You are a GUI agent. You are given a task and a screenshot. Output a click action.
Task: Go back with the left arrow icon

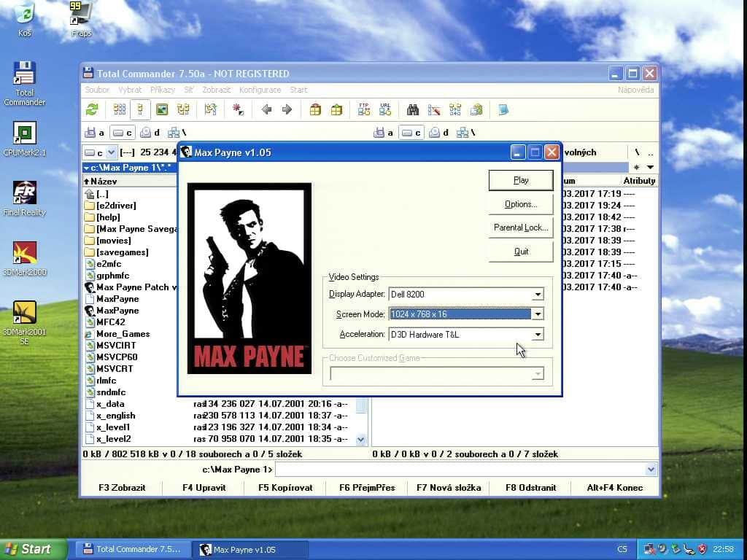coord(266,110)
